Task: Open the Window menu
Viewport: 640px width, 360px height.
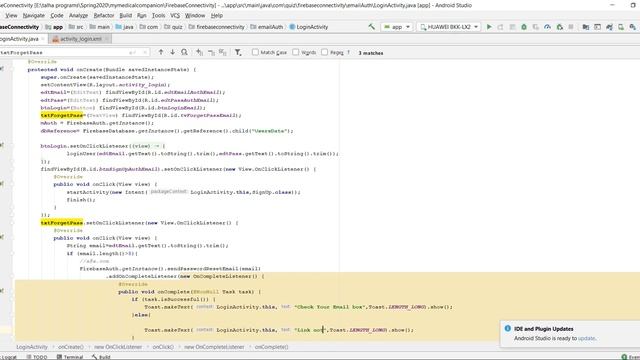Action: pyautogui.click(x=195, y=16)
